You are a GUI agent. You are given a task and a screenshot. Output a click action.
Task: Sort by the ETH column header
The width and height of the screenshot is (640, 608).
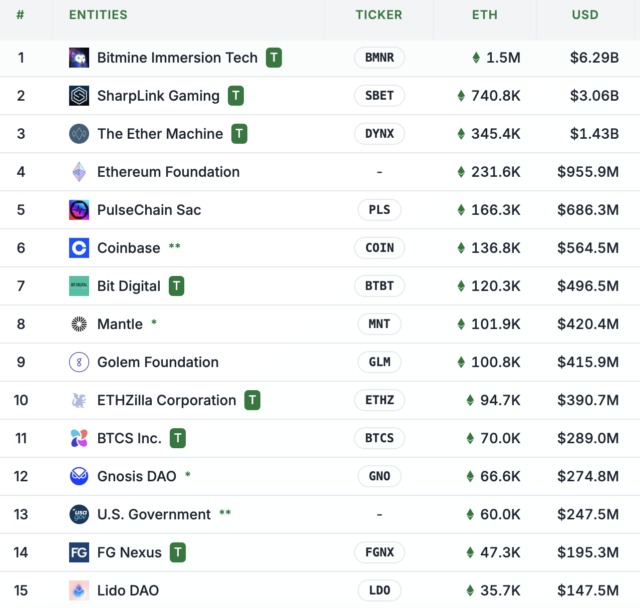click(484, 15)
